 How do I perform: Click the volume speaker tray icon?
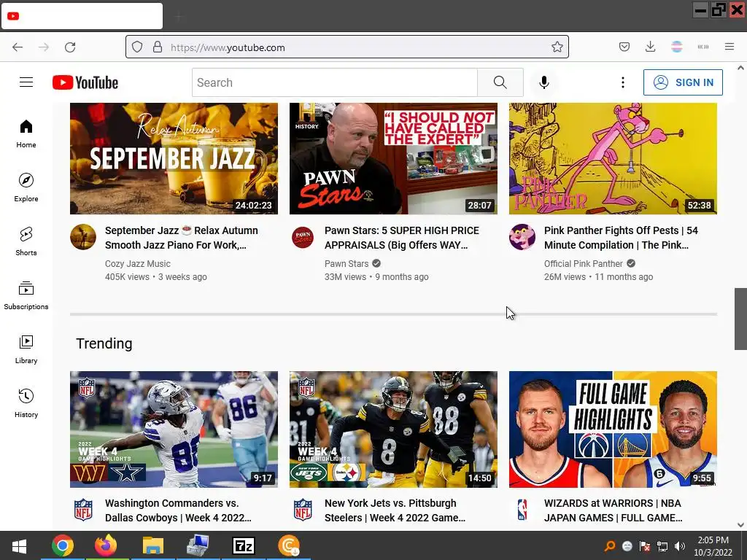[x=680, y=546]
